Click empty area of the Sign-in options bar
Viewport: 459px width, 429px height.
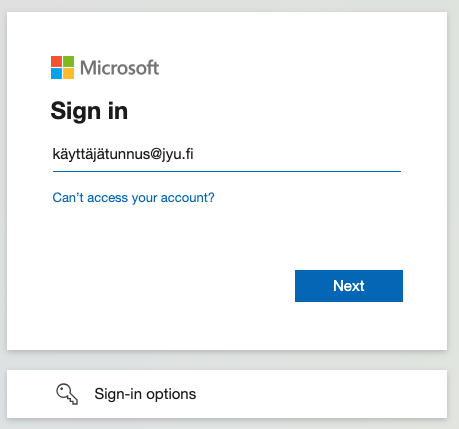tap(320, 394)
